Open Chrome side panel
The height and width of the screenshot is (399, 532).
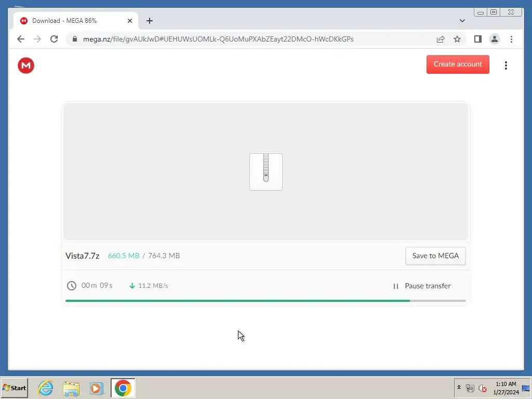point(478,39)
